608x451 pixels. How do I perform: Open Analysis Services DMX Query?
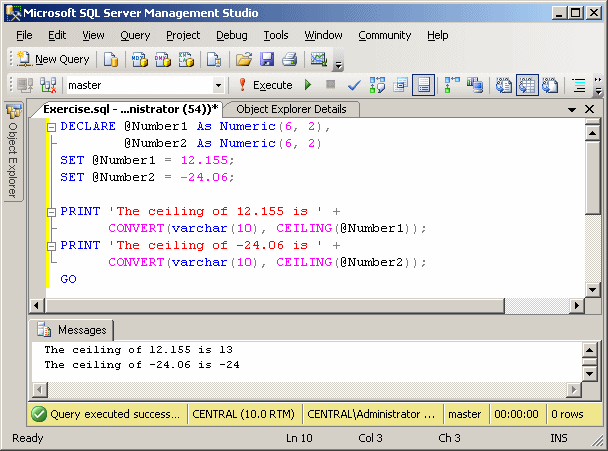click(x=163, y=59)
